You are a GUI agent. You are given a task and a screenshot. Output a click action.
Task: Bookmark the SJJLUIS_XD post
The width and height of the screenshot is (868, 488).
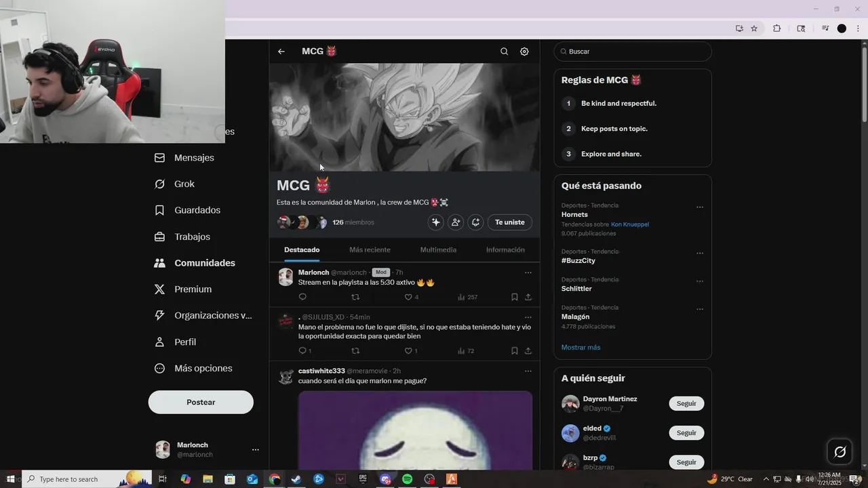tap(515, 351)
